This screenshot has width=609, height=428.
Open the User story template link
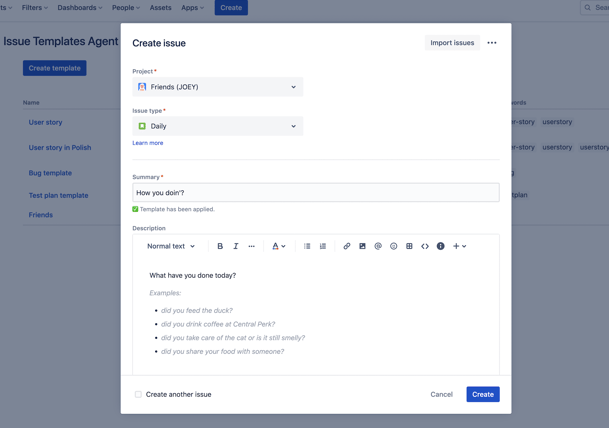pos(45,122)
